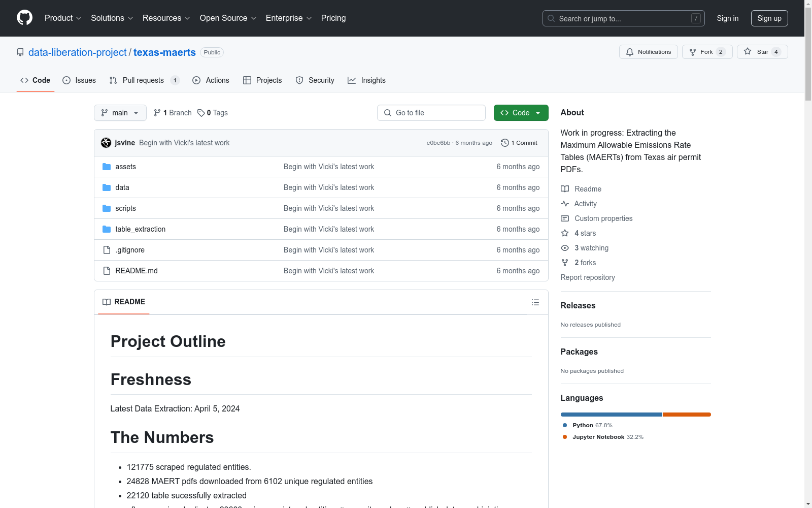Switch to the Issues tab

[79, 80]
